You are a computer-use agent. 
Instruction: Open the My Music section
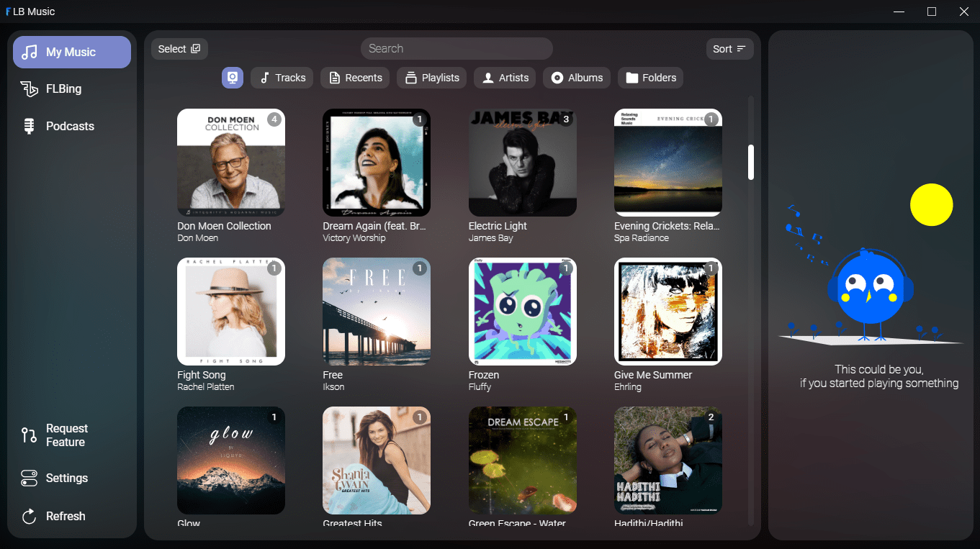pyautogui.click(x=72, y=53)
